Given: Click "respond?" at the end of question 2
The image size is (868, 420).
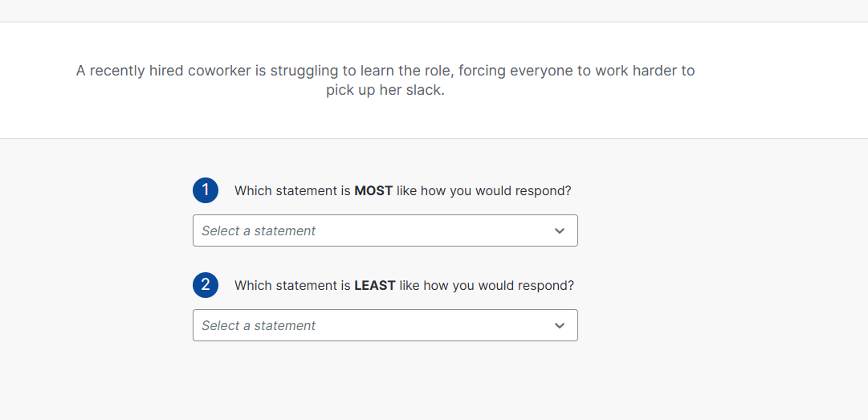Looking at the screenshot, I should click(x=547, y=286).
